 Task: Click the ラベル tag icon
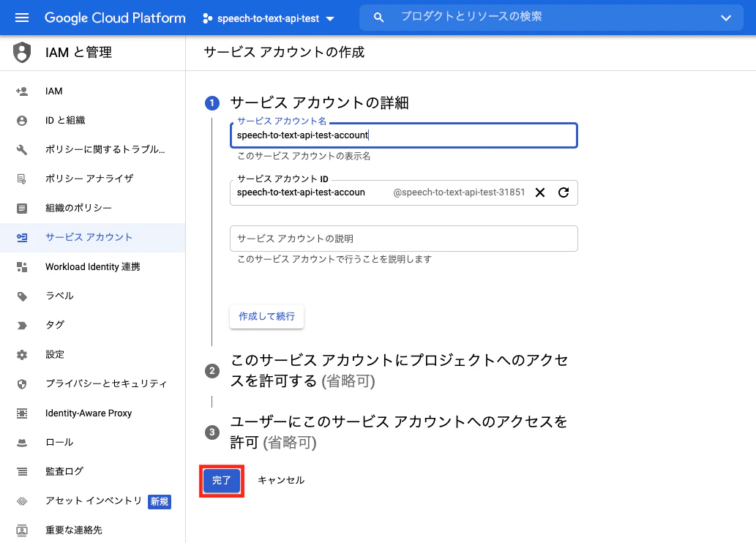pos(22,296)
